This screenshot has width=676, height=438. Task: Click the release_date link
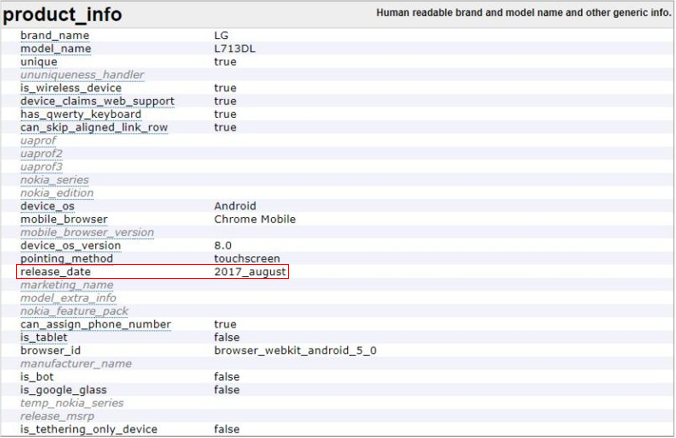[x=56, y=272]
